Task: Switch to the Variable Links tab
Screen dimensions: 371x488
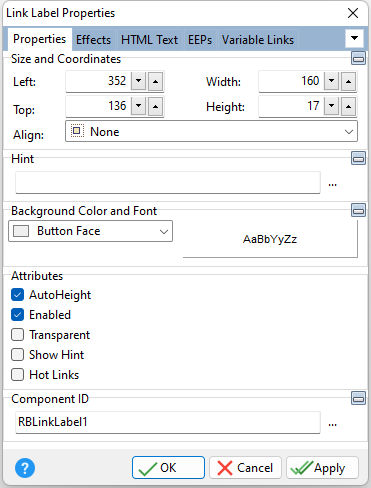Action: [258, 40]
